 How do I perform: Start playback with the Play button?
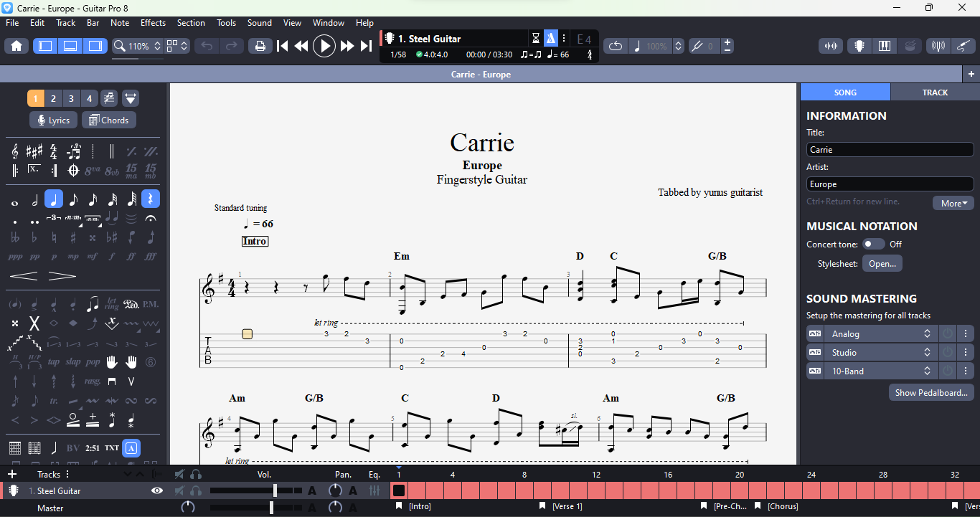[x=324, y=46]
